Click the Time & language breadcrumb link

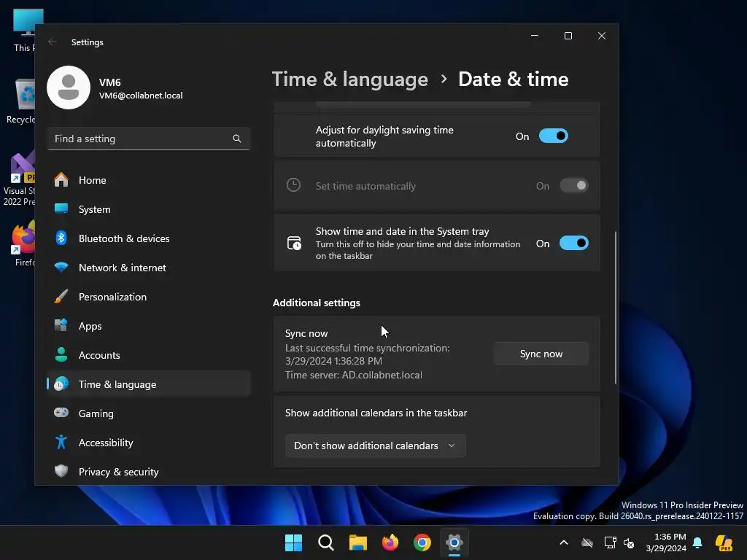349,79
